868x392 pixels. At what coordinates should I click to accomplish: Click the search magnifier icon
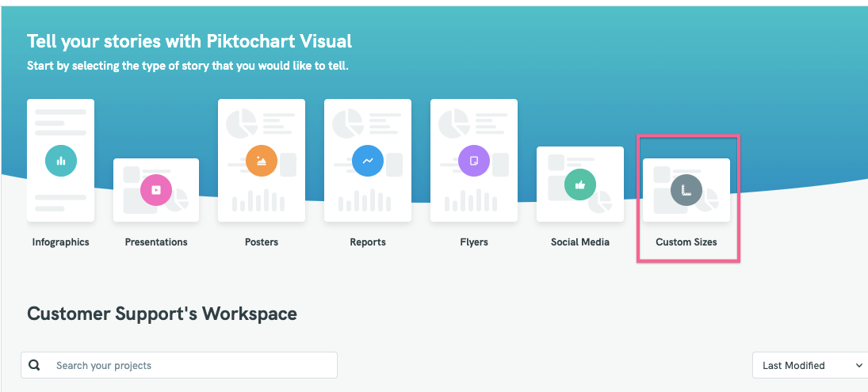(x=35, y=365)
